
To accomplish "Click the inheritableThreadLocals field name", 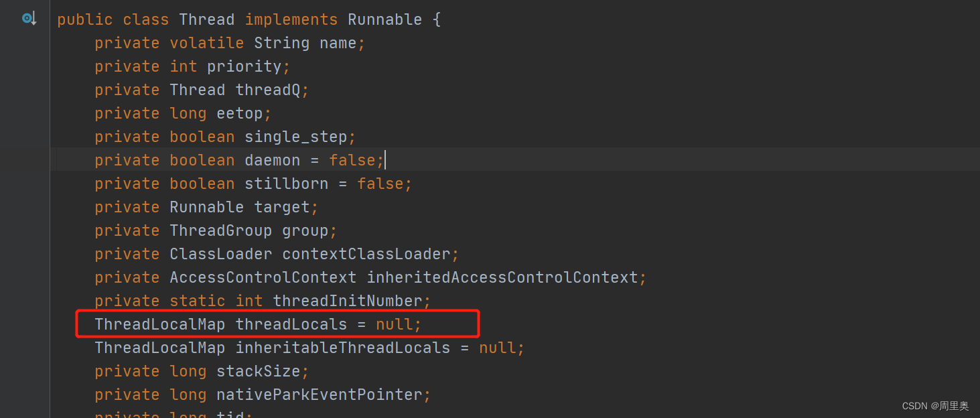I will click(342, 348).
